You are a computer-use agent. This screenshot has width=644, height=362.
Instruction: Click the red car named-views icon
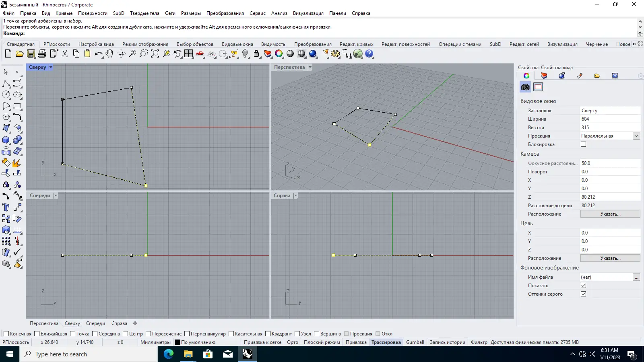tap(200, 53)
